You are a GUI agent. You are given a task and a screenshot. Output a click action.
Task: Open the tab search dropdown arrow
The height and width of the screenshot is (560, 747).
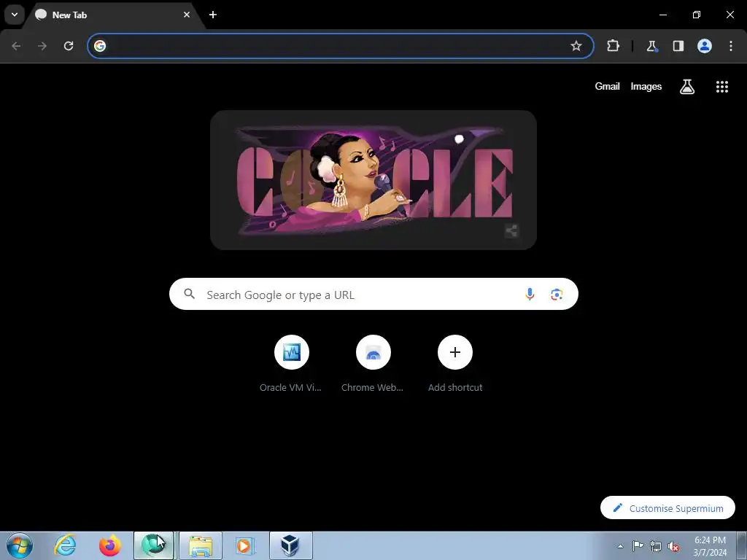tap(15, 15)
